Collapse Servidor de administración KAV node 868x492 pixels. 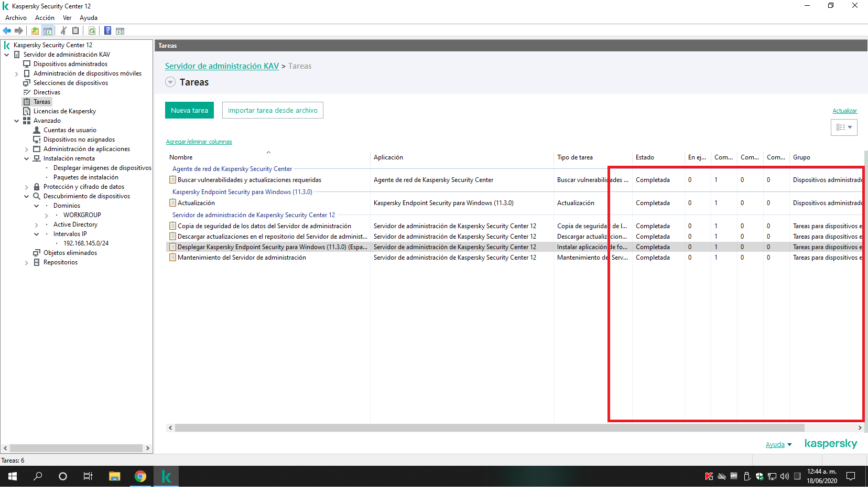click(7, 55)
